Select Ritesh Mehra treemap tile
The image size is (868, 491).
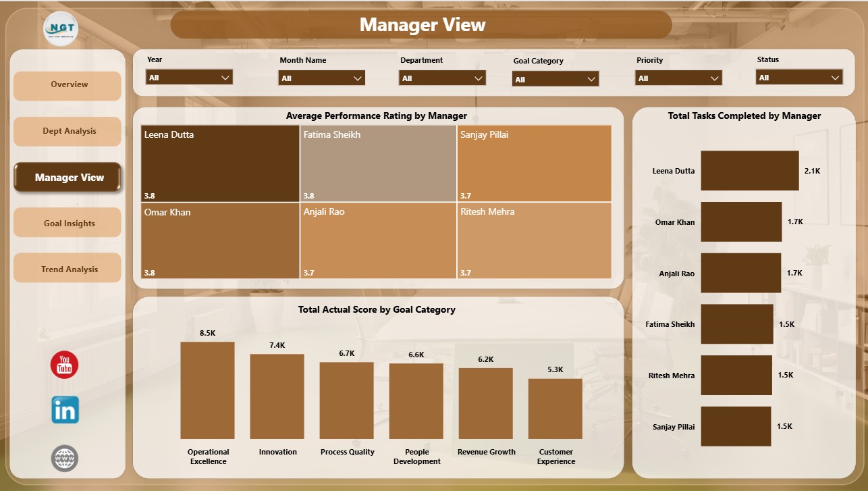535,240
